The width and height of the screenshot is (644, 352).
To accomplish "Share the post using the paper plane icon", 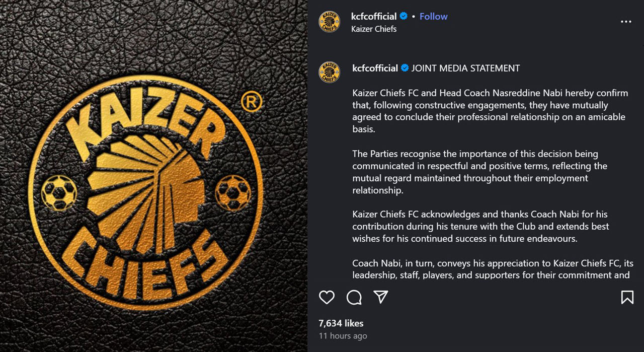I will 381,297.
